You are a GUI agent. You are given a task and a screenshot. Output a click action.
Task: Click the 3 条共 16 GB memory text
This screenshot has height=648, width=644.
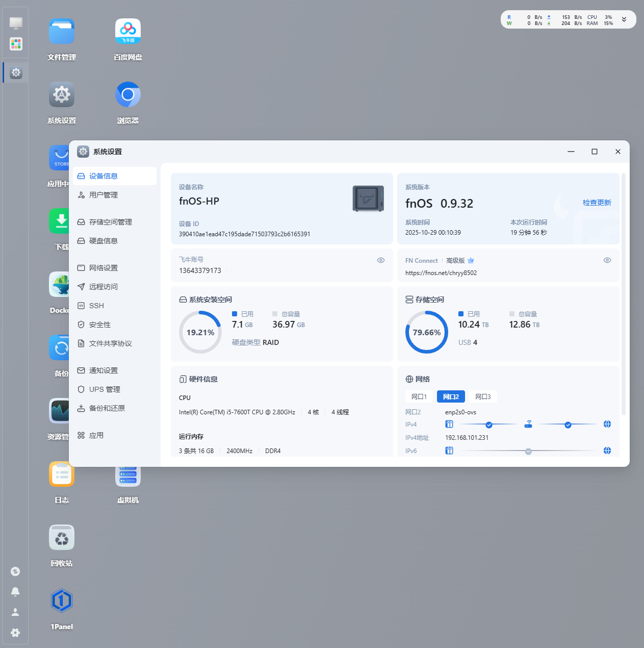(196, 451)
